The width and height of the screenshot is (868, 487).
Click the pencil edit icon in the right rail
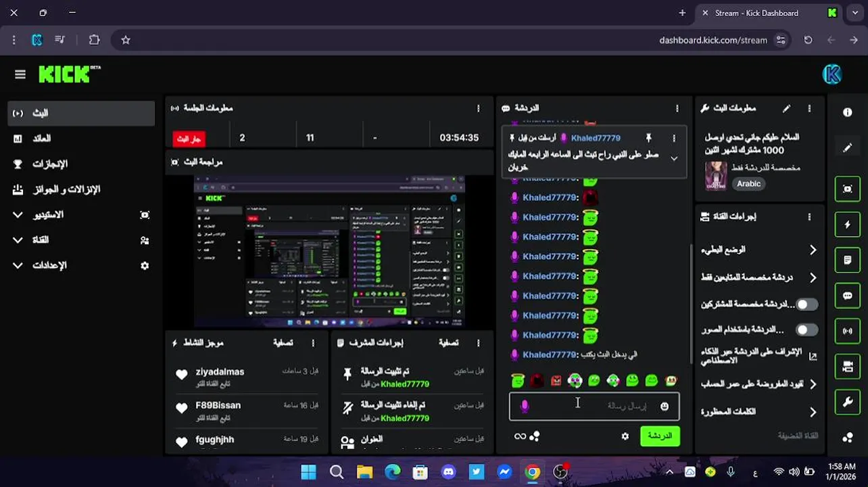847,148
